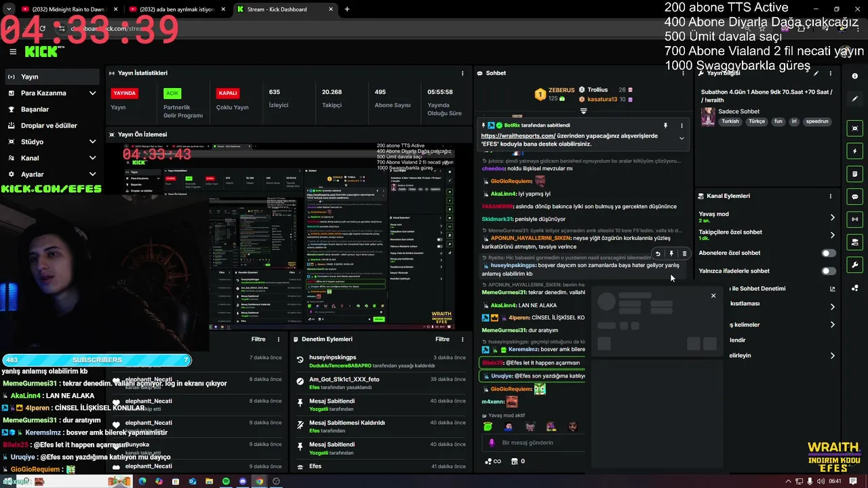
Task: Select the green halo emote in quick emotes
Action: pos(488,426)
